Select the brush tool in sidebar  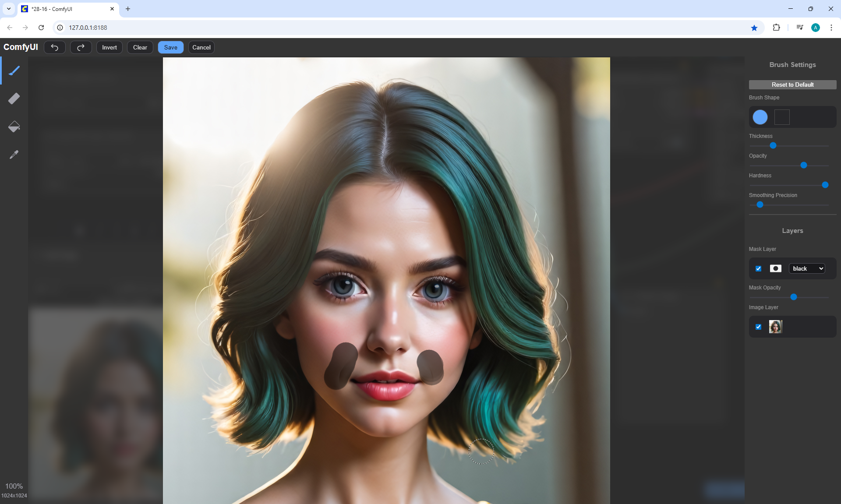[14, 70]
